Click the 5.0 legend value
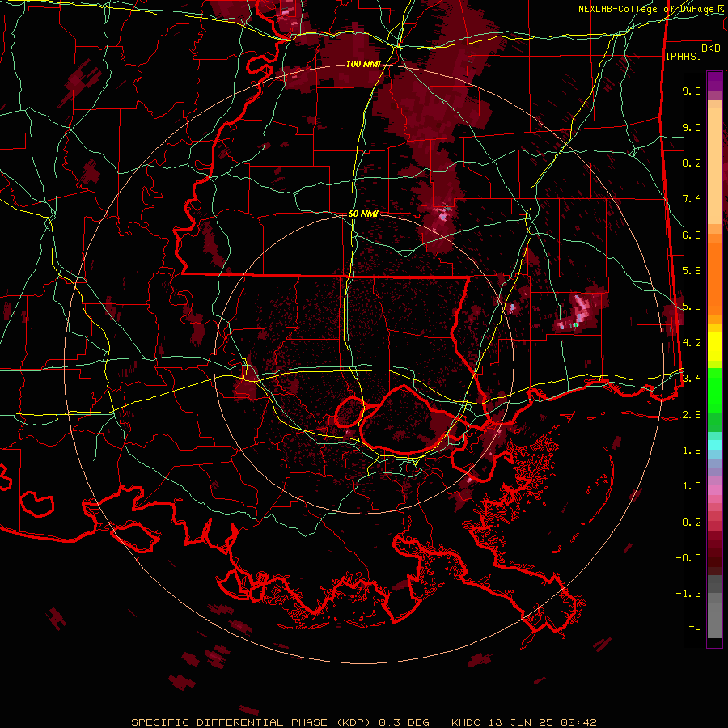The width and height of the screenshot is (728, 728). 692,307
